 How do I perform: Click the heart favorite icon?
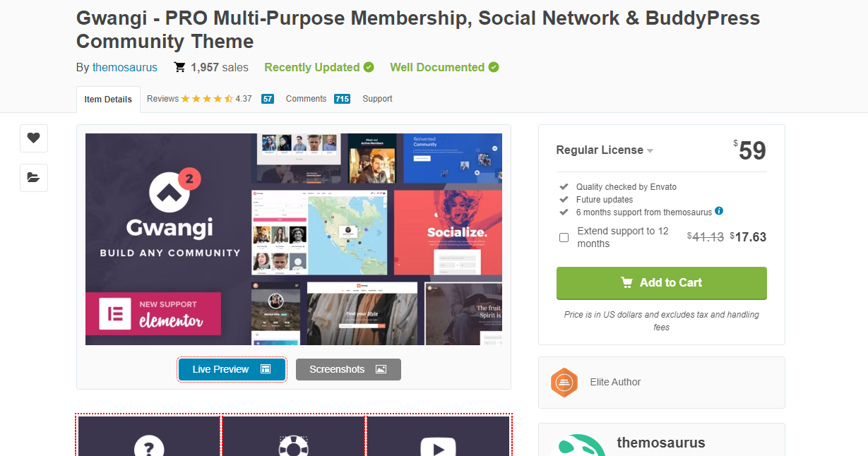click(33, 138)
